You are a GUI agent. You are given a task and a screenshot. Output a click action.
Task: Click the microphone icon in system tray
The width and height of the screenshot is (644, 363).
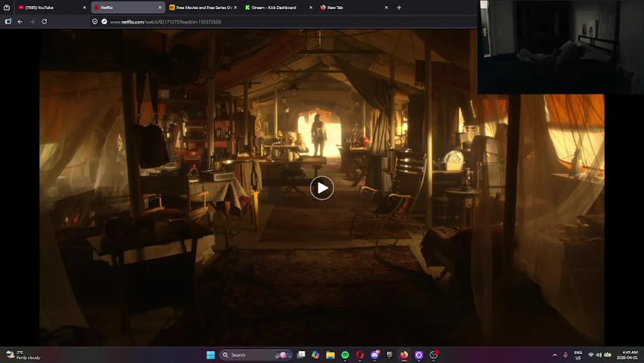click(565, 355)
